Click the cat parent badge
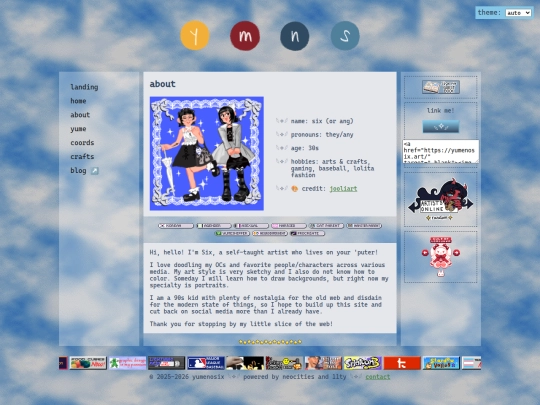 click(x=326, y=226)
